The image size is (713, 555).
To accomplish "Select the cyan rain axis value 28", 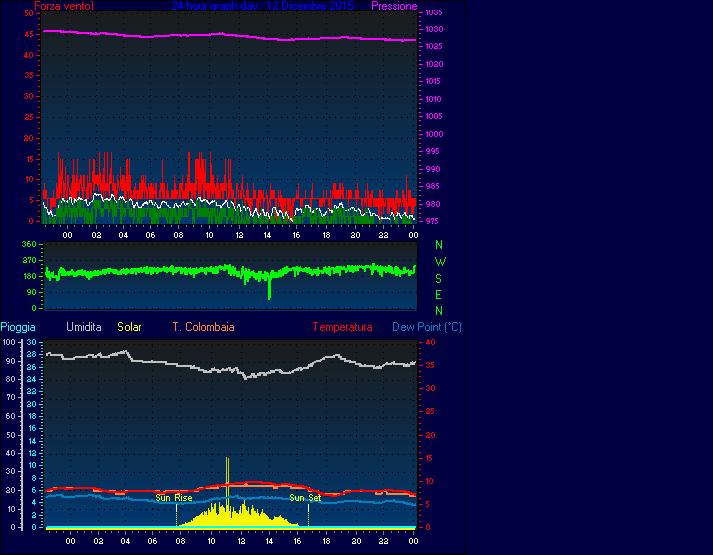I will click(31, 355).
